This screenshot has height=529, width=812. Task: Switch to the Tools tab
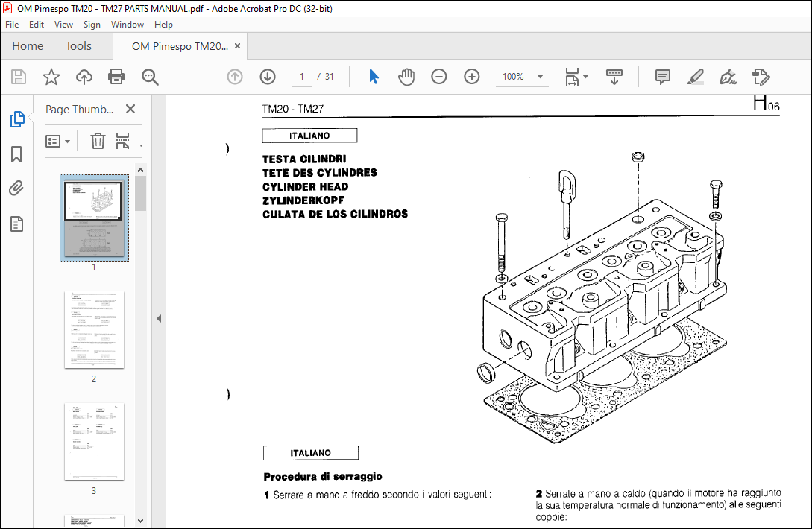coord(78,46)
